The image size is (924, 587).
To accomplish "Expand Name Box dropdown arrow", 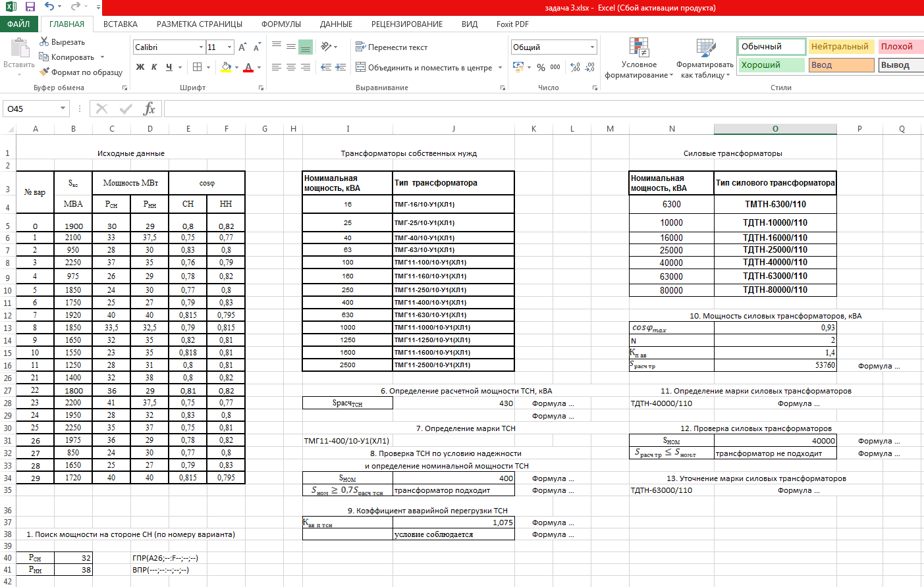I will click(63, 109).
